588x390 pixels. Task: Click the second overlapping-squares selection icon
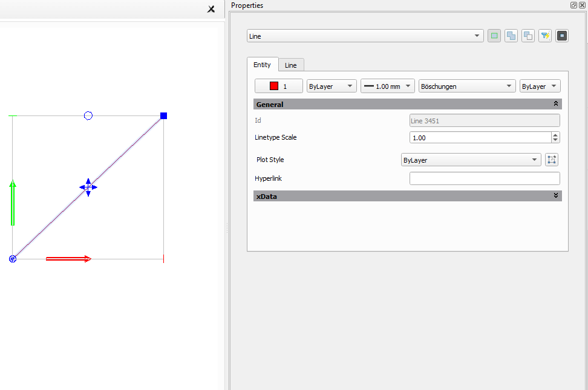(528, 36)
